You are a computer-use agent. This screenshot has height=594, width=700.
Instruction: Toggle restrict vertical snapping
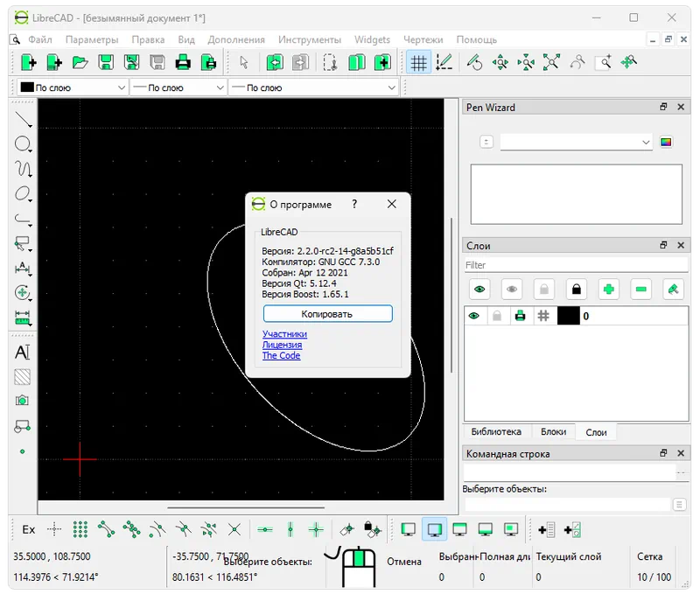point(290,530)
